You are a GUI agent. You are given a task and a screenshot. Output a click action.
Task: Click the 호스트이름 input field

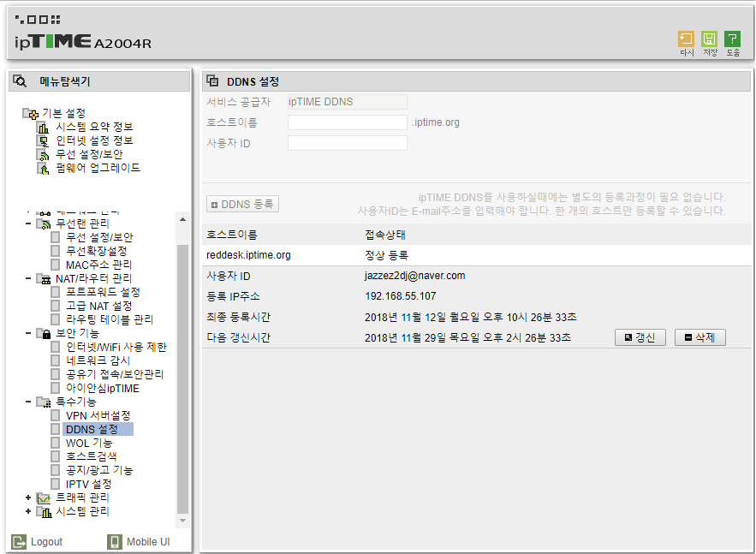[x=348, y=122]
